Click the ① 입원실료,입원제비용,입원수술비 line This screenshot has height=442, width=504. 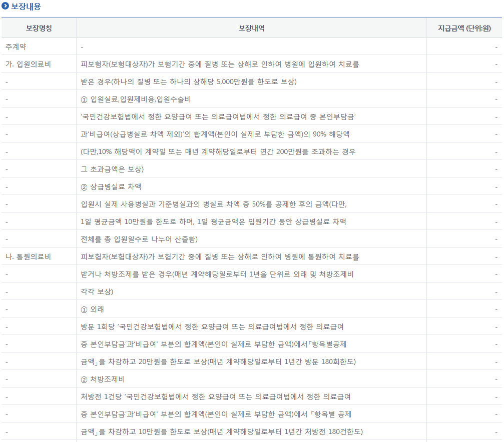click(136, 99)
